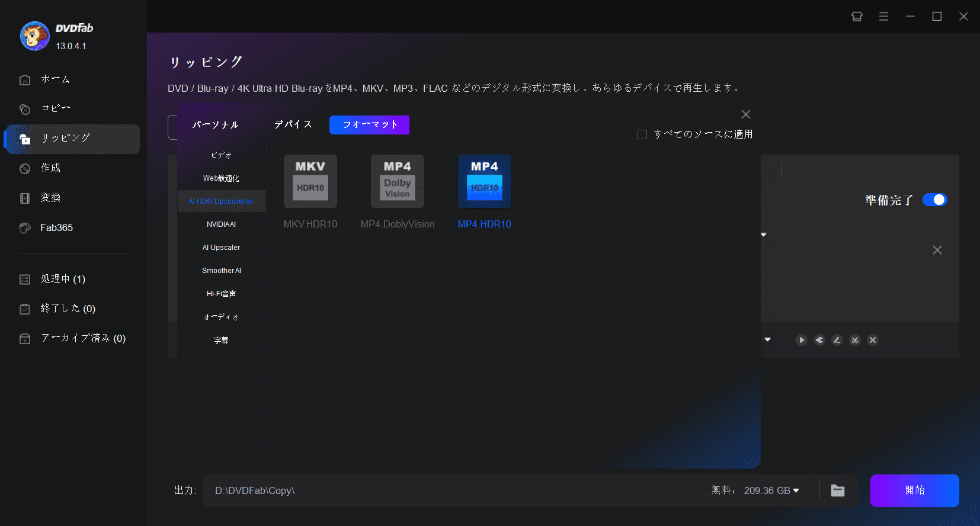Click the processing list icon
The width and height of the screenshot is (980, 526).
pos(25,280)
